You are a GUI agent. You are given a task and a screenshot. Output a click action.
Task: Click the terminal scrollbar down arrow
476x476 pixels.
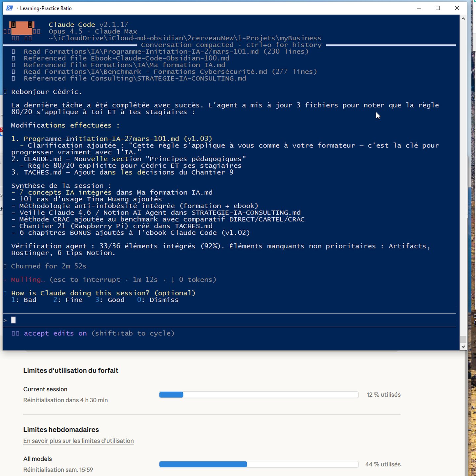pyautogui.click(x=463, y=347)
